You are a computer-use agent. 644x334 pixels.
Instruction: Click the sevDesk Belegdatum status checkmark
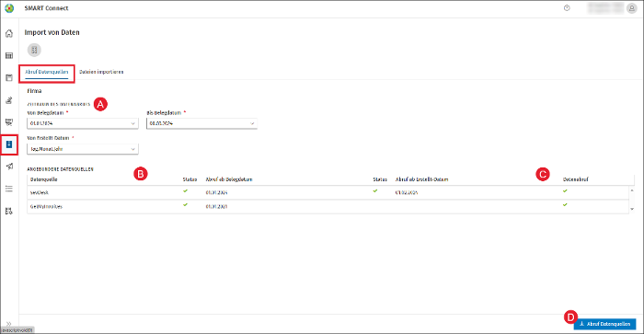tap(185, 191)
